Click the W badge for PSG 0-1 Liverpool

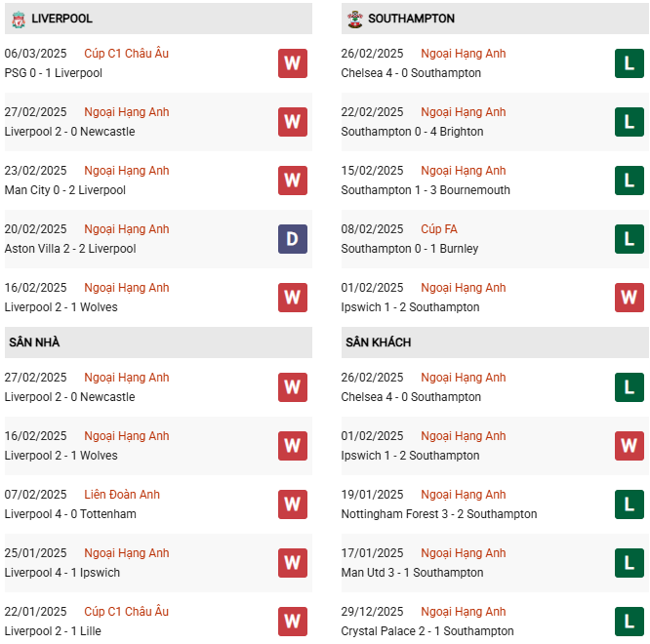(x=292, y=63)
